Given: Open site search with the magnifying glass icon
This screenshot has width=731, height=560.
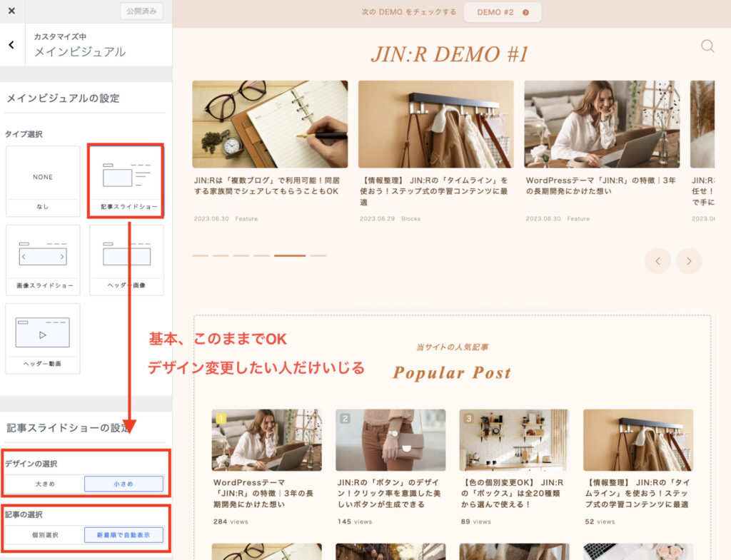Looking at the screenshot, I should pyautogui.click(x=707, y=46).
